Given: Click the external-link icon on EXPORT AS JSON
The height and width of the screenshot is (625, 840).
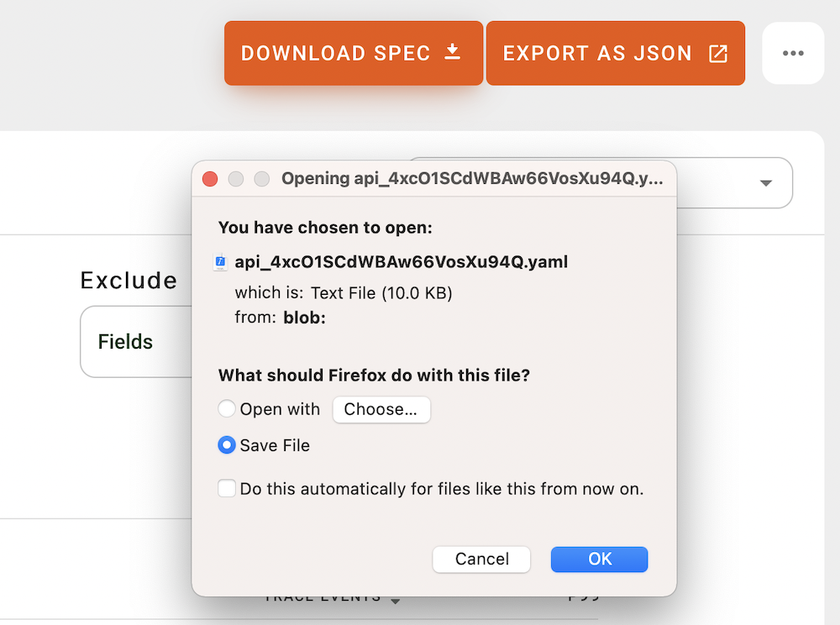Looking at the screenshot, I should tap(718, 52).
